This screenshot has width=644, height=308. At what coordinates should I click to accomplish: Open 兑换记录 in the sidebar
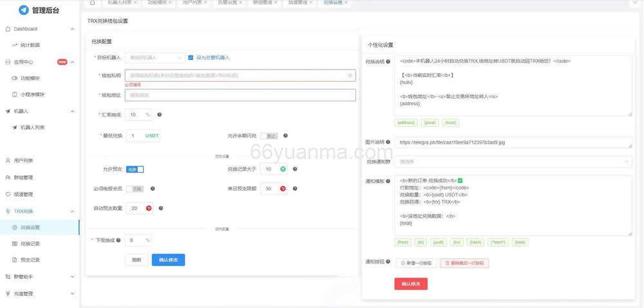coord(30,244)
